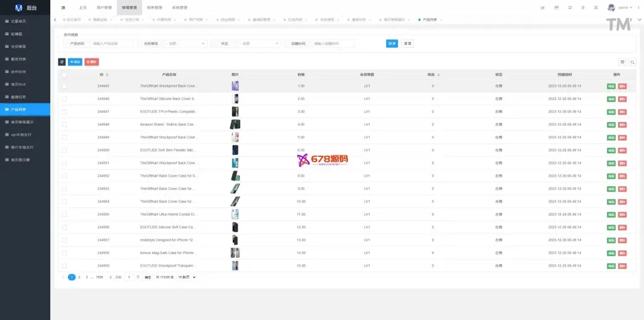Check the checkbox for row ID 244945
Viewport: 644px width, 320px height.
point(64,86)
